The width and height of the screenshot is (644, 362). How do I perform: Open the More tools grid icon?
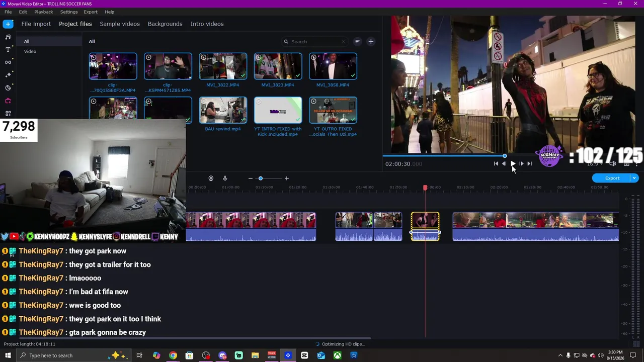[8, 113]
